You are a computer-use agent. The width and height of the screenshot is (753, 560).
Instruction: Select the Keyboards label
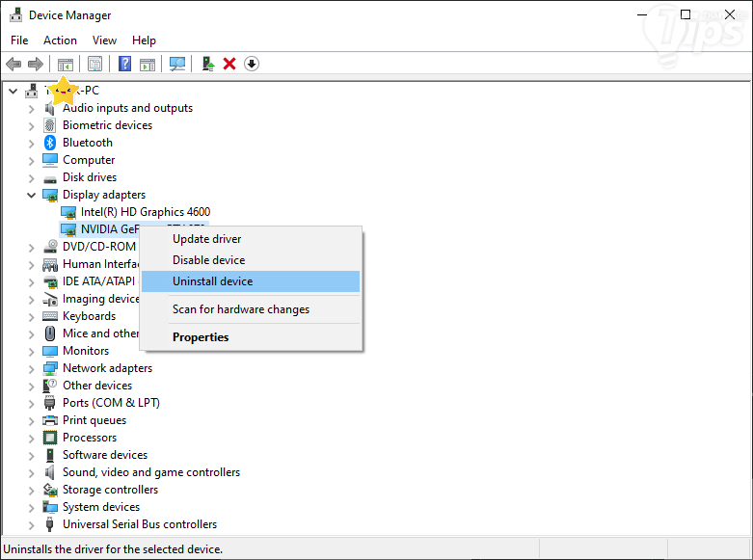[90, 316]
